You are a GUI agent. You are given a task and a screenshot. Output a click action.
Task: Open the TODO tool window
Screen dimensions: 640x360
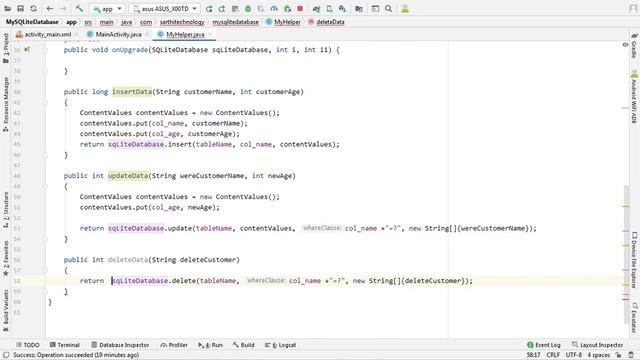28,345
